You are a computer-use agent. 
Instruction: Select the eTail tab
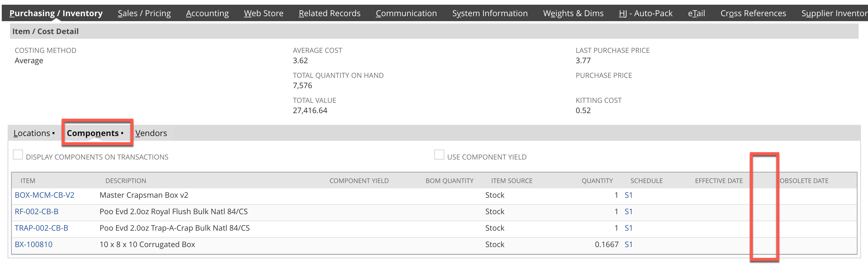(x=696, y=13)
